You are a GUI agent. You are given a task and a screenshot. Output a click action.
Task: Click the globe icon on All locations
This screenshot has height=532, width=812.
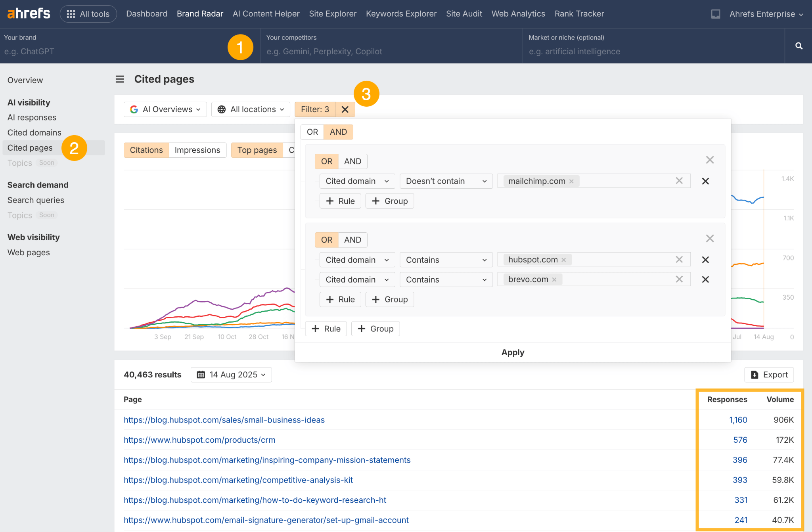point(221,109)
